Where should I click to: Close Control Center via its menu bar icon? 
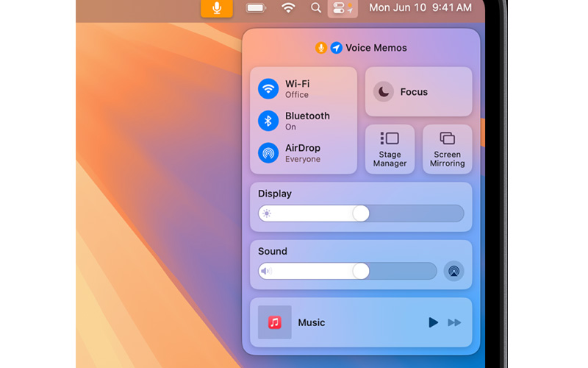343,8
